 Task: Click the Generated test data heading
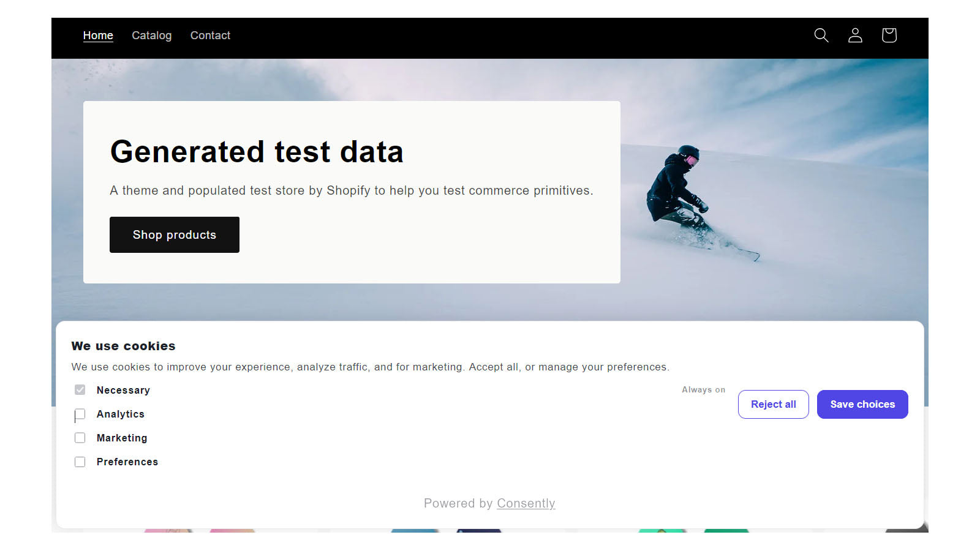point(257,151)
